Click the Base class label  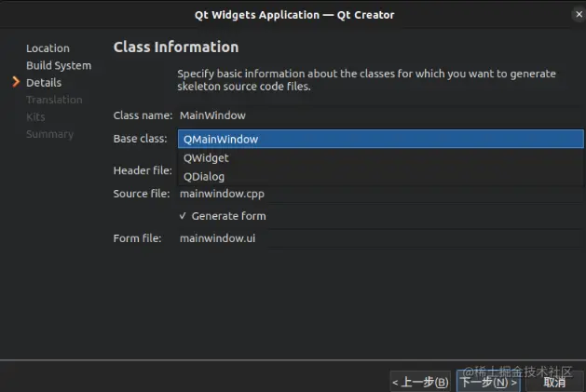pos(140,139)
